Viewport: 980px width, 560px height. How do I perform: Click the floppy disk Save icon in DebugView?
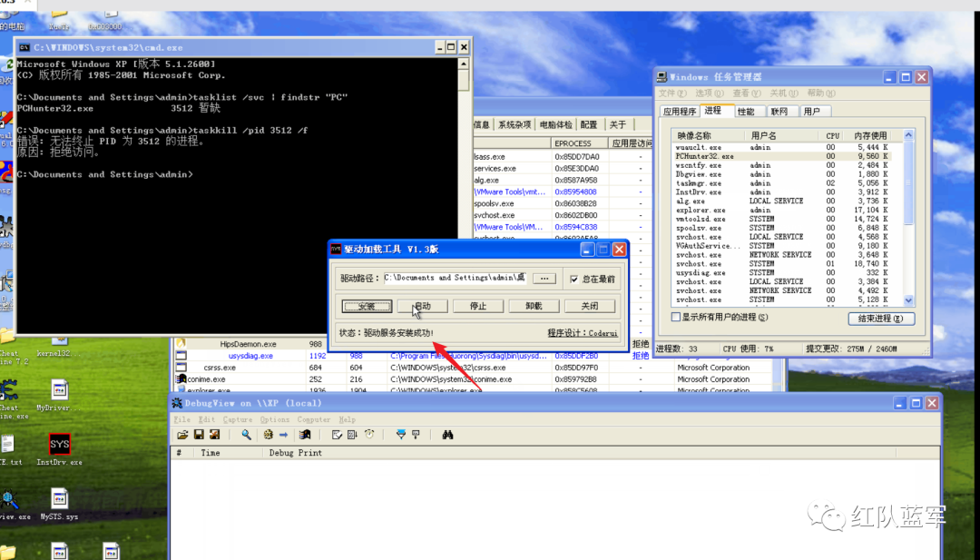click(199, 435)
